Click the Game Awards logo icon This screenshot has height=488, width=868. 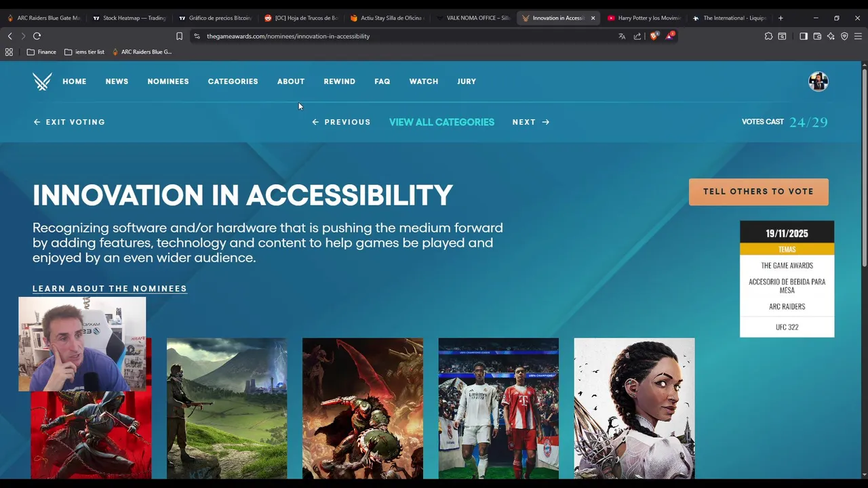pos(42,81)
